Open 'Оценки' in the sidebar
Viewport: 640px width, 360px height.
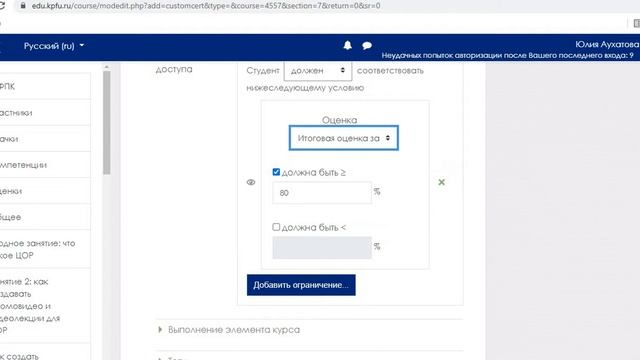[x=45, y=191]
